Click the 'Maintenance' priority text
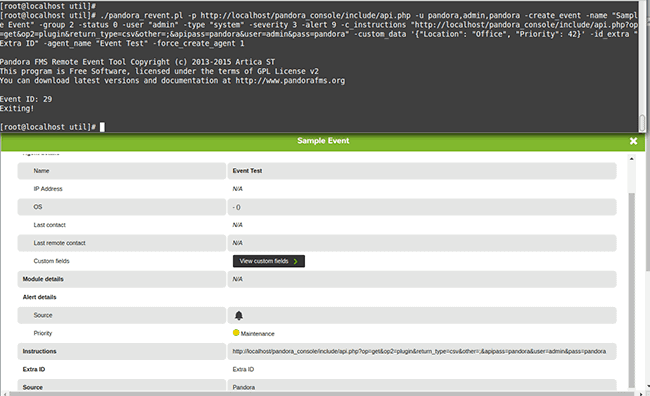 [x=257, y=333]
